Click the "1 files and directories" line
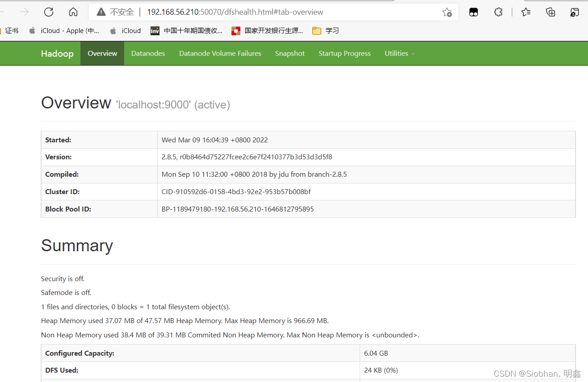The image size is (588, 382). [135, 307]
